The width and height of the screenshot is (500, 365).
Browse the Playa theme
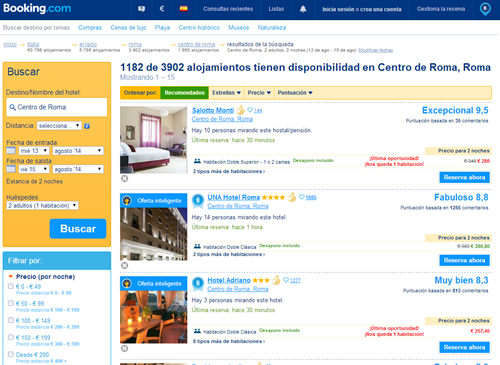pos(162,28)
